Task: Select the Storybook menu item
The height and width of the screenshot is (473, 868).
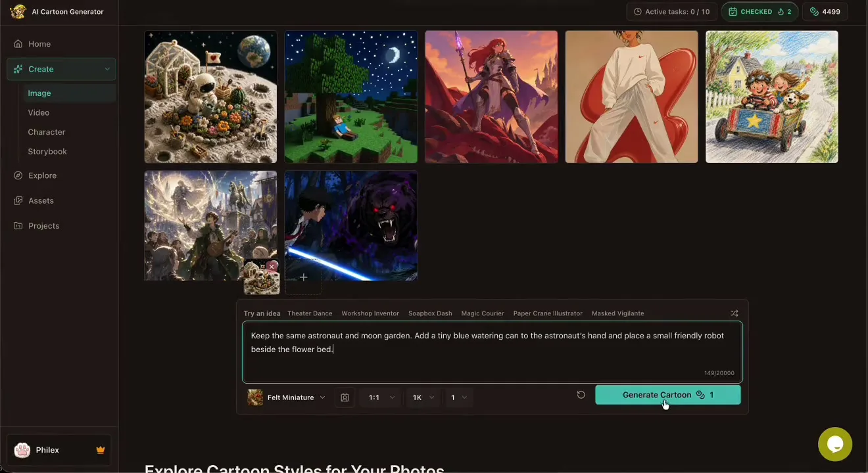Action: tap(47, 151)
